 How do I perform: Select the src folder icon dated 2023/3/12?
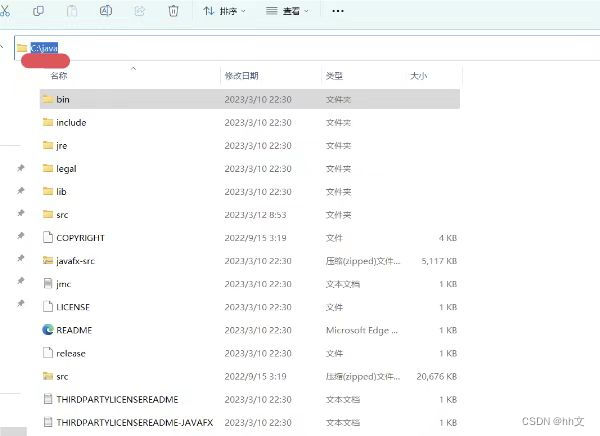(x=48, y=214)
